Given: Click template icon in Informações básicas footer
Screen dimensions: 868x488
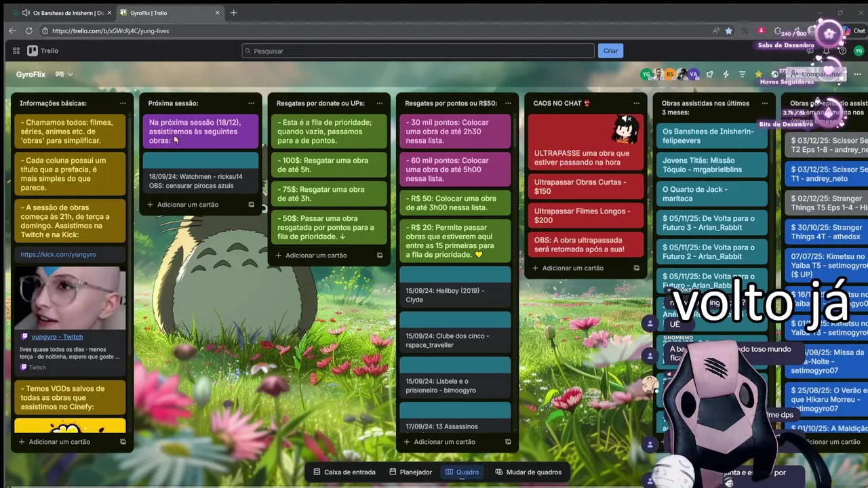Looking at the screenshot, I should [x=123, y=442].
